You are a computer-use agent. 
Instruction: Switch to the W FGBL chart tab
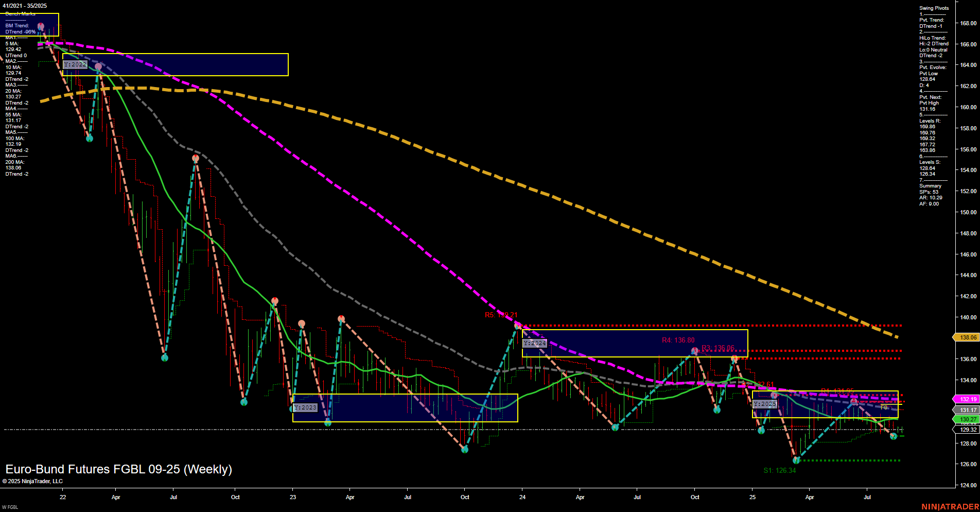[x=9, y=507]
